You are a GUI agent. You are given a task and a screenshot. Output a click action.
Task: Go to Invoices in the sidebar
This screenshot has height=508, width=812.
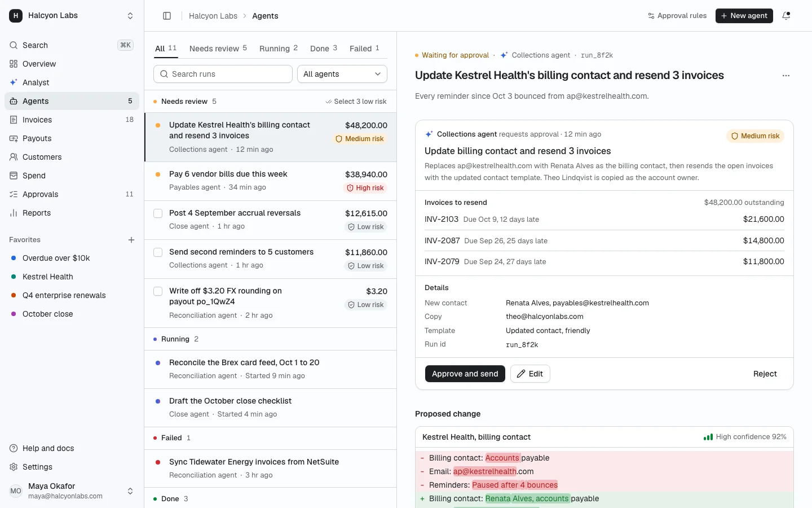point(72,120)
